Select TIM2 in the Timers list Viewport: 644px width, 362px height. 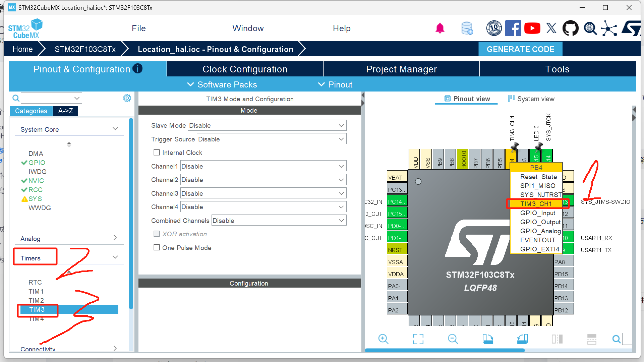click(x=36, y=300)
